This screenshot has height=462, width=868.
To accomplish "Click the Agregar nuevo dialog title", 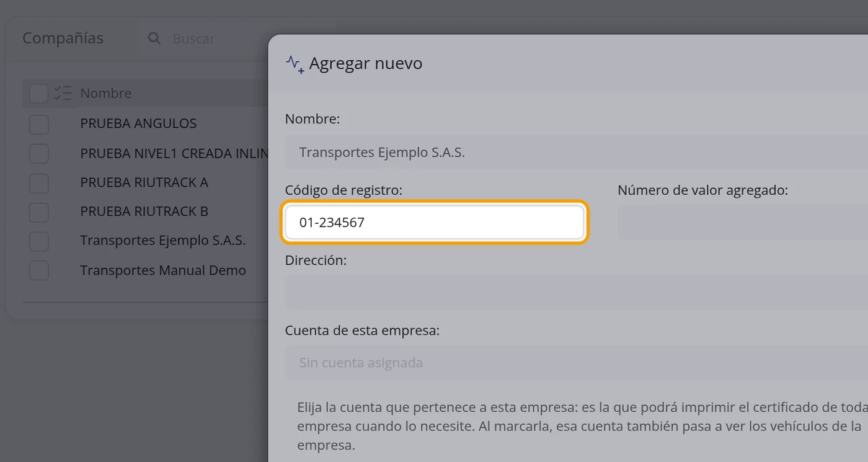I will coord(366,63).
